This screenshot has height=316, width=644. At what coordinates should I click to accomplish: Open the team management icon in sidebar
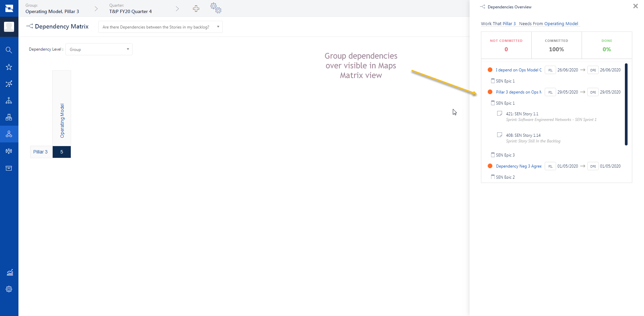coord(9,151)
